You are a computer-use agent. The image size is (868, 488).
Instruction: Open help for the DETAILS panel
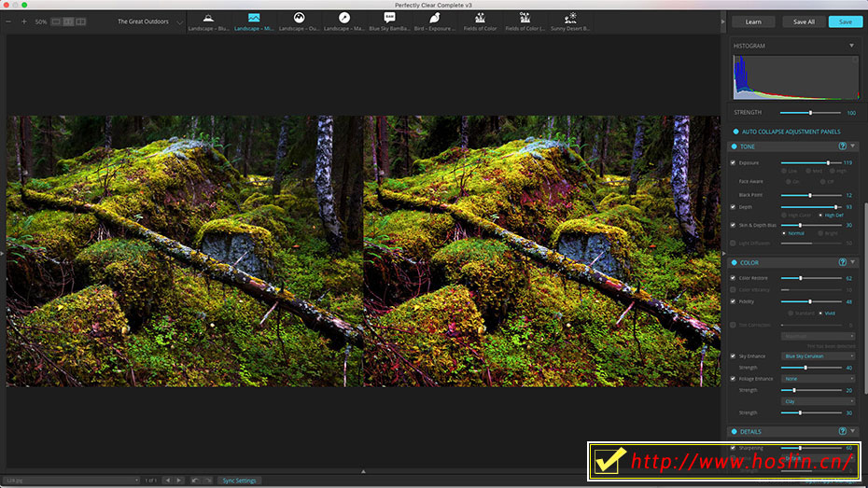[842, 431]
